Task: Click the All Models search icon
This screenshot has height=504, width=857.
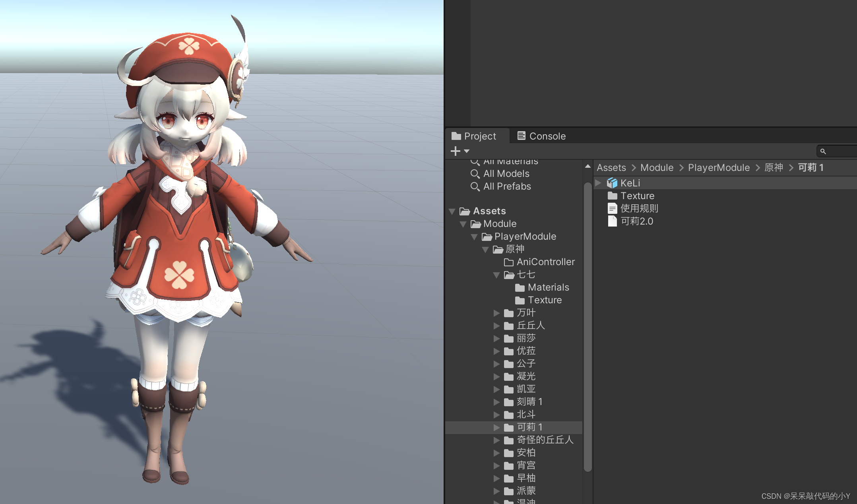Action: click(475, 174)
